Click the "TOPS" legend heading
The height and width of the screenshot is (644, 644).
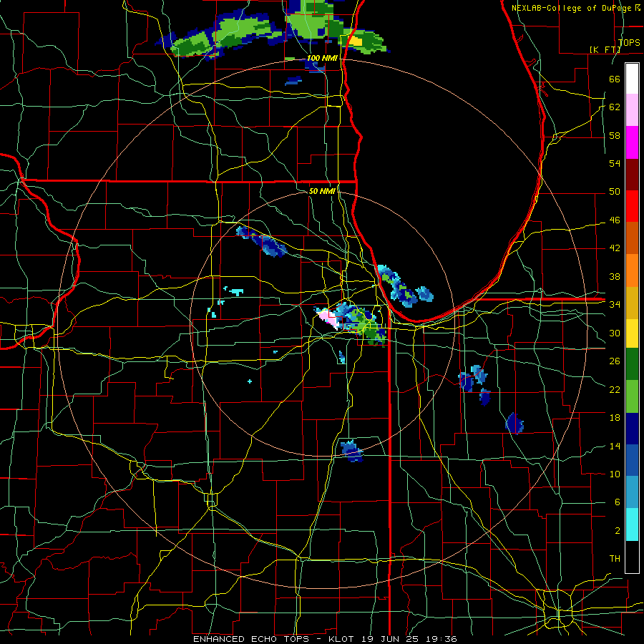click(629, 43)
